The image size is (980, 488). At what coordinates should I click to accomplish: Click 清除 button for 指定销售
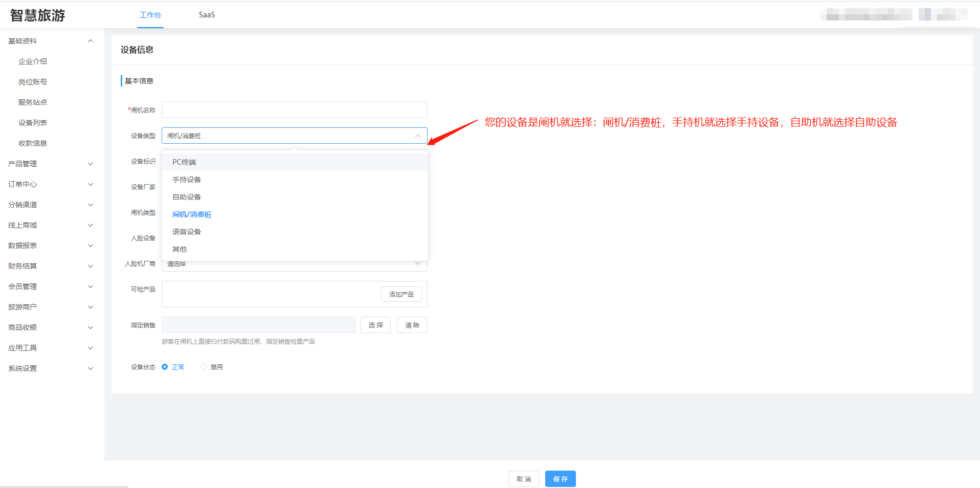[412, 325]
